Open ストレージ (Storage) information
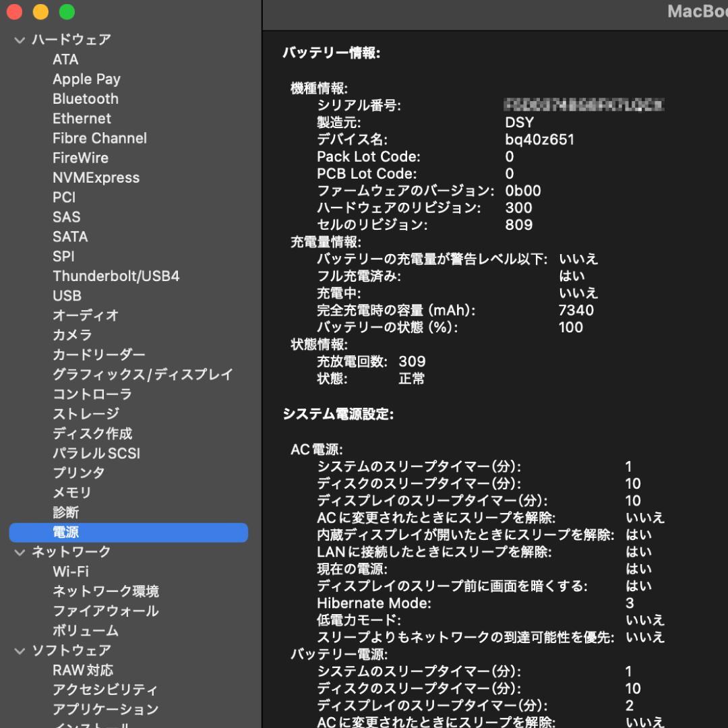Screen dimensions: 728x728 tap(84, 414)
